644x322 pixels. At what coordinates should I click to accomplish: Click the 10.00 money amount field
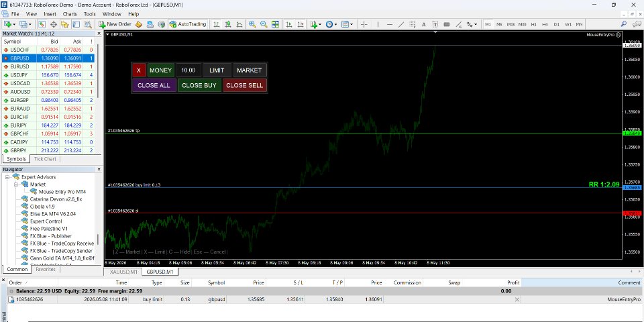point(189,70)
